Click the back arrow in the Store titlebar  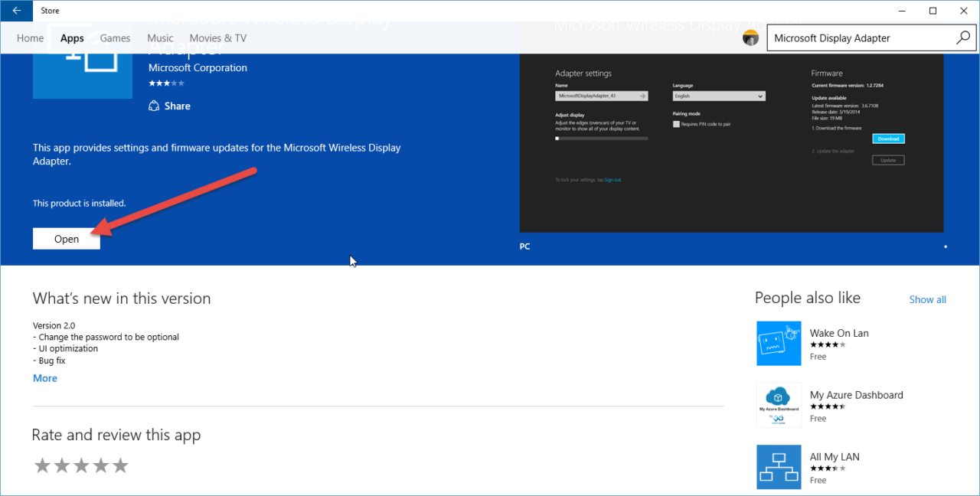click(x=15, y=10)
